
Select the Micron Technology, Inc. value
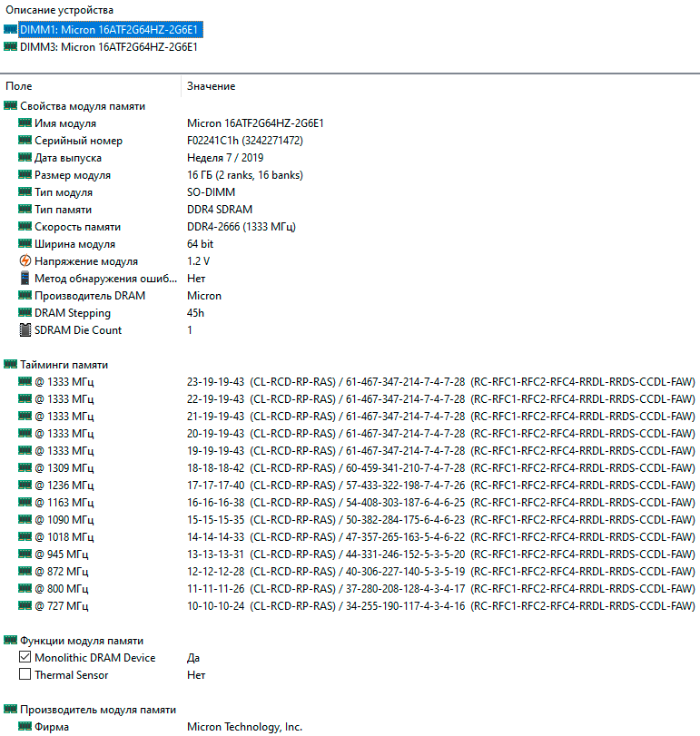244,727
